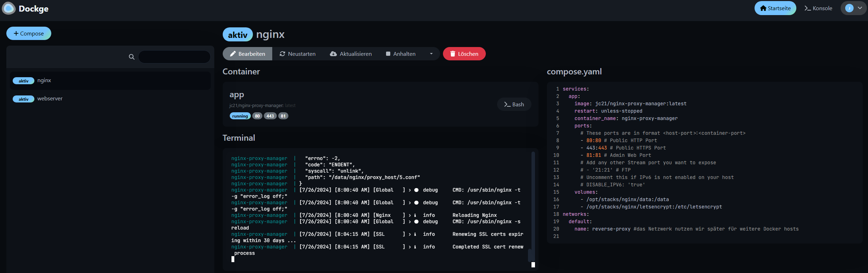Click aktiv badge next to webserver
The width and height of the screenshot is (868, 273).
coord(24,99)
